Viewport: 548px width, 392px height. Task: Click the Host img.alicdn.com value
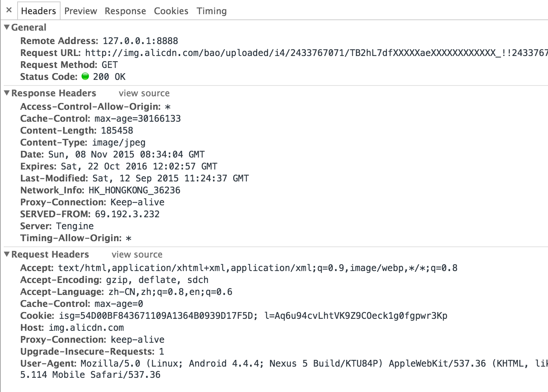(x=86, y=328)
